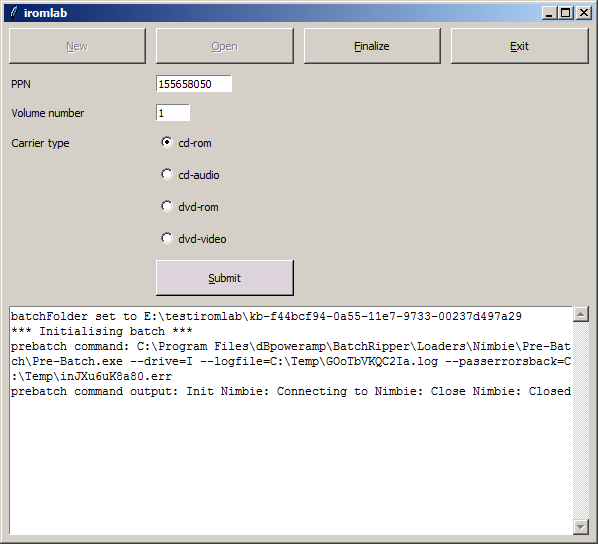The width and height of the screenshot is (598, 544).
Task: Click the Open batch button
Action: tap(225, 46)
